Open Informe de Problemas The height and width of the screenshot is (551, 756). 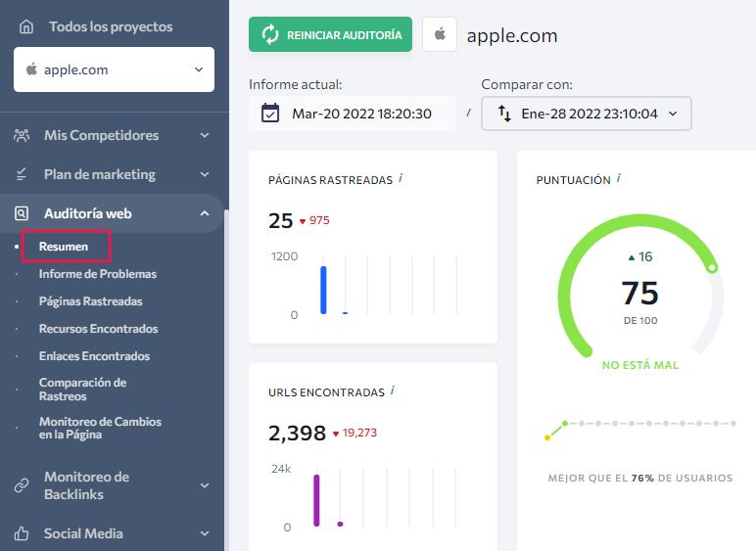[x=98, y=274]
